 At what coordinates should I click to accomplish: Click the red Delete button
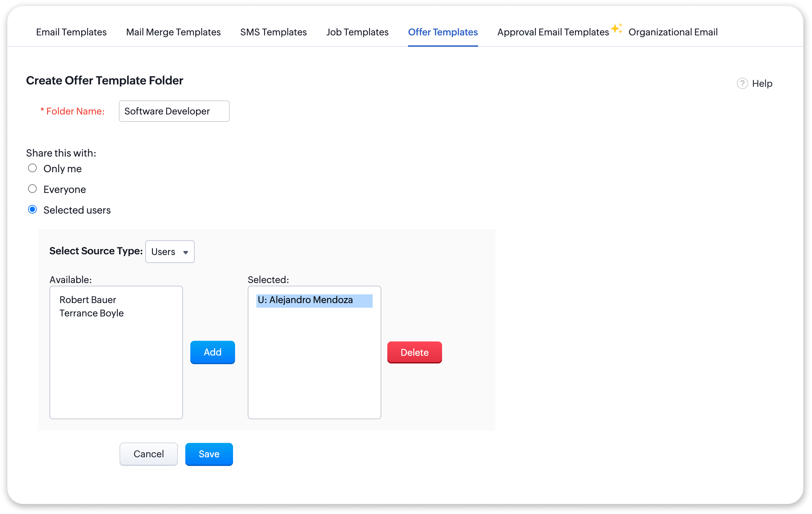point(414,352)
